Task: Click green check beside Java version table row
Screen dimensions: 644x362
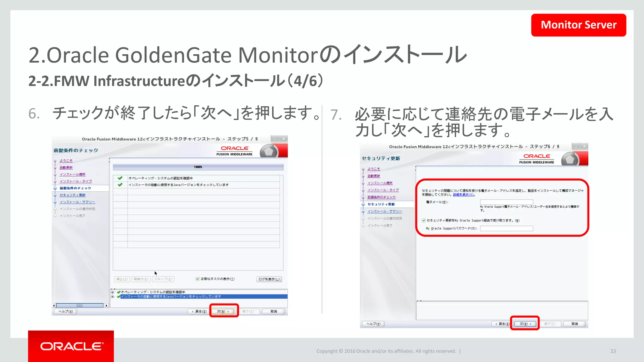Action: 120,185
